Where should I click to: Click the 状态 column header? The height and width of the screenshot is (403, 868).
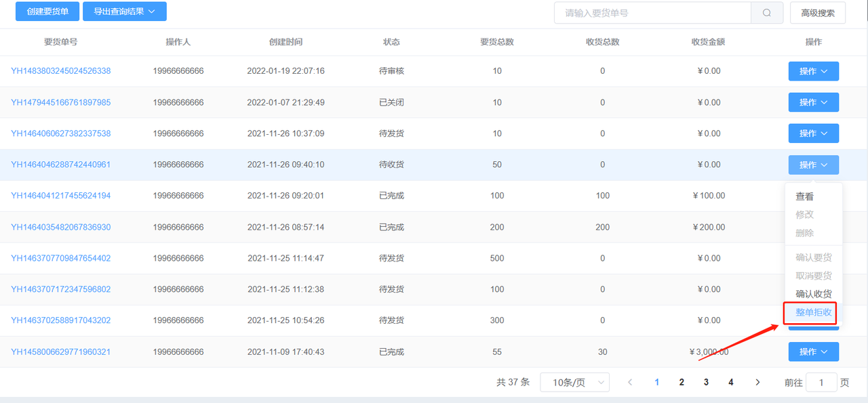pos(392,42)
